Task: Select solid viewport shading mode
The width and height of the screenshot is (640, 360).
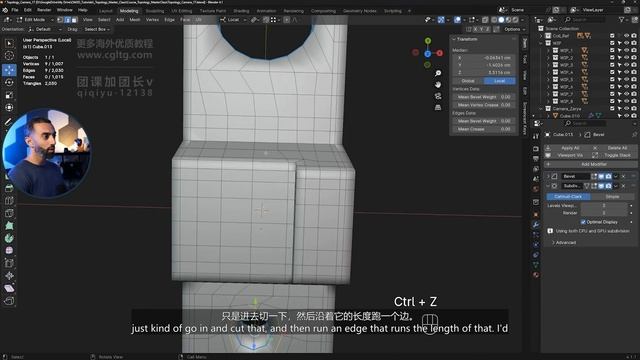Action: click(501, 20)
